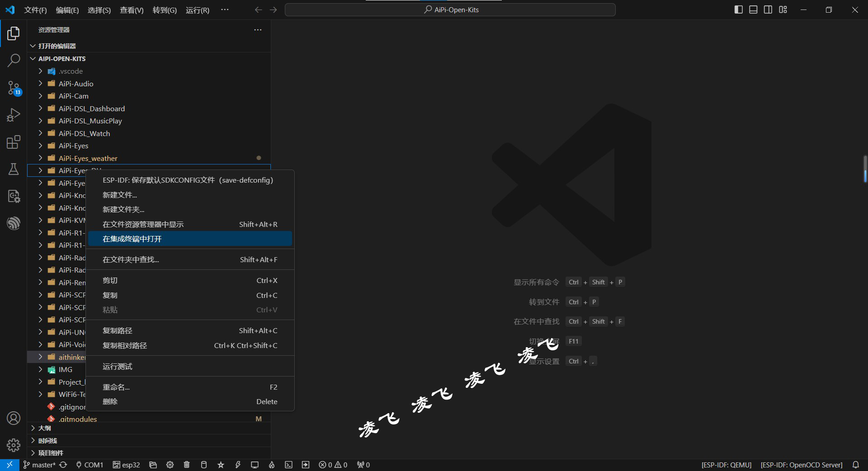Viewport: 868px width, 471px height.
Task: Expand the AiPi-Eyes_weather folder
Action: 149,158
